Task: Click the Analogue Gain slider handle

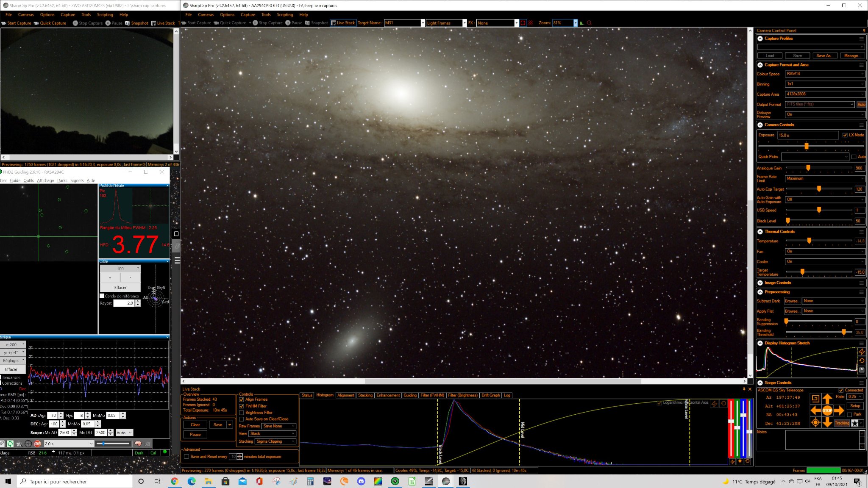Action: click(x=808, y=168)
